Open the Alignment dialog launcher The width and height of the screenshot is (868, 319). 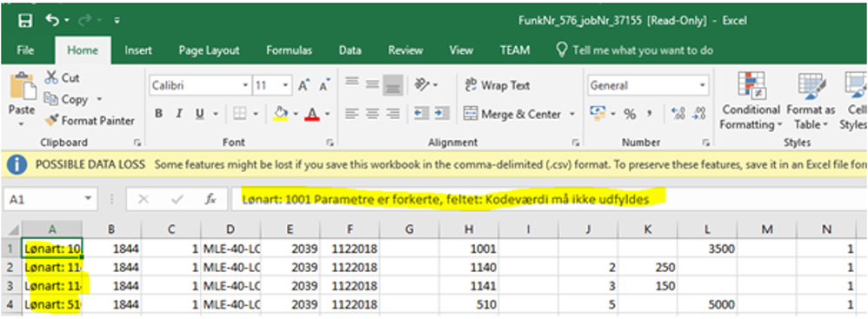[576, 143]
